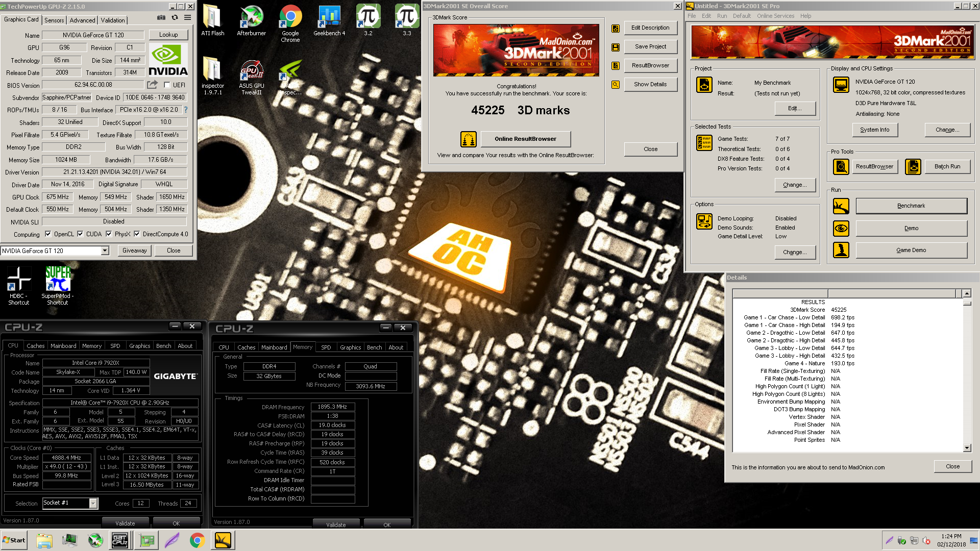980x551 pixels.
Task: Click the Giveaway button in GPU-Z
Action: pos(134,251)
